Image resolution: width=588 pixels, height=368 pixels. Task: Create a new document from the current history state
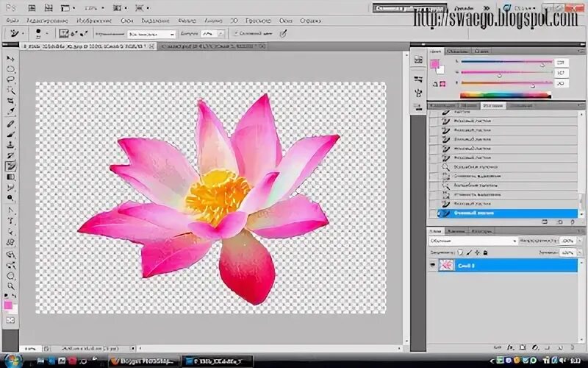tap(545, 222)
